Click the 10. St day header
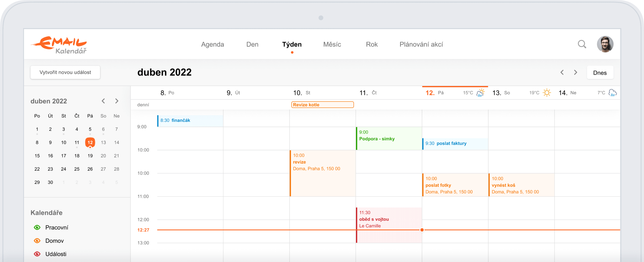 click(x=302, y=93)
